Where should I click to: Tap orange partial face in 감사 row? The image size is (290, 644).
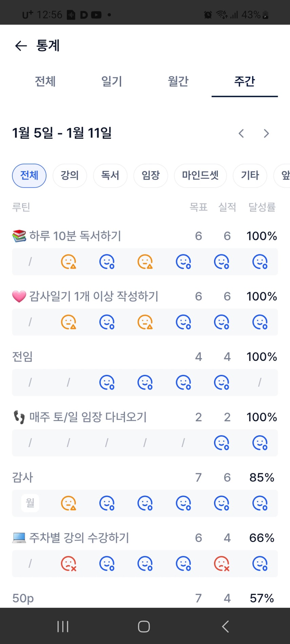[69, 503]
